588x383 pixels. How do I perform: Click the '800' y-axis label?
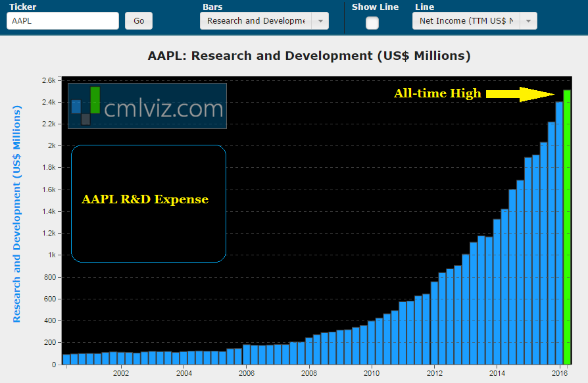tap(50, 277)
